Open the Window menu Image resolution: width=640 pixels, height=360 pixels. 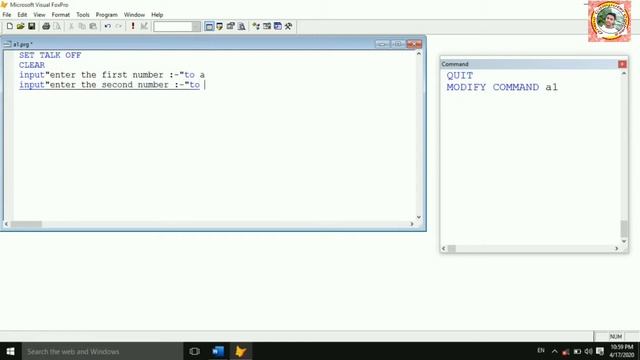[134, 15]
